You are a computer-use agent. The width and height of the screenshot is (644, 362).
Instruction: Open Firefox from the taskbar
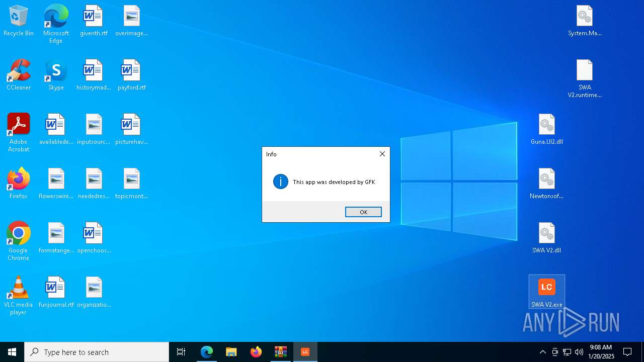click(x=256, y=352)
